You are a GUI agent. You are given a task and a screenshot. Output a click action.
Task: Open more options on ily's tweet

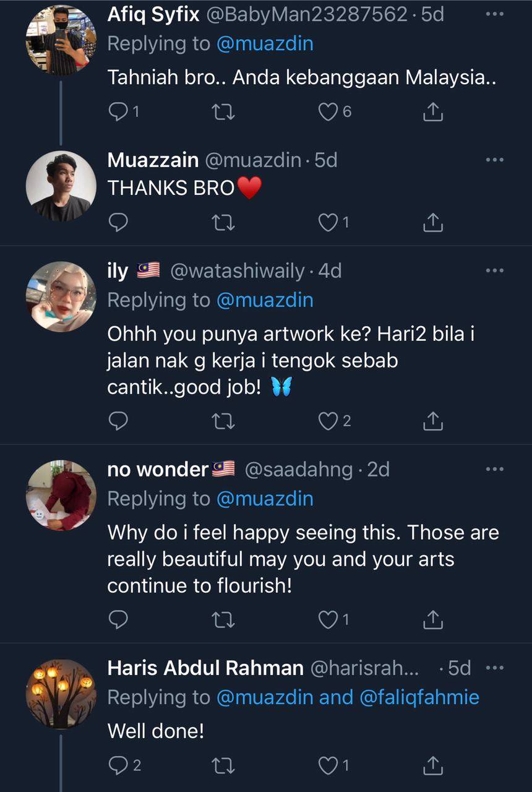[x=495, y=271]
